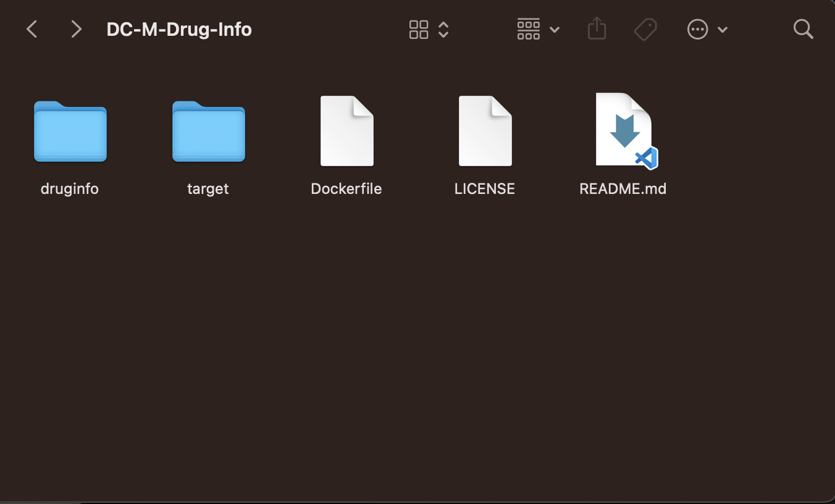The width and height of the screenshot is (835, 504).
Task: Go forward with the right chevron
Action: [76, 29]
